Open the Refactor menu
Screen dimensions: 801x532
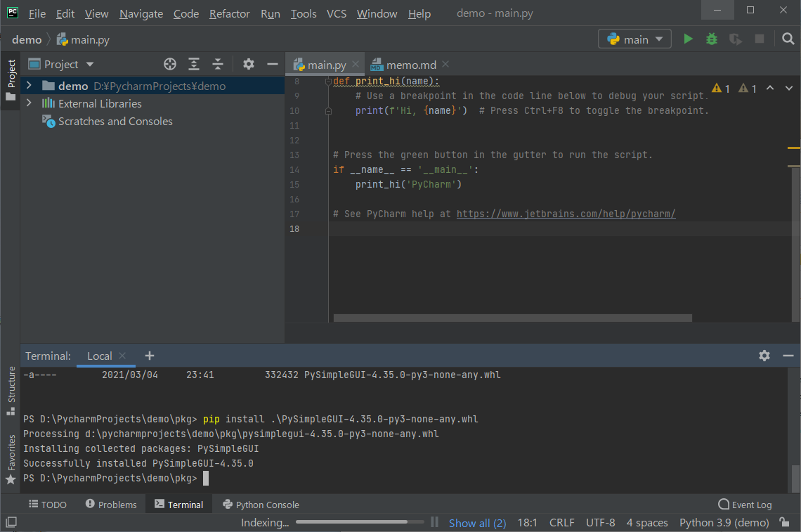tap(229, 14)
